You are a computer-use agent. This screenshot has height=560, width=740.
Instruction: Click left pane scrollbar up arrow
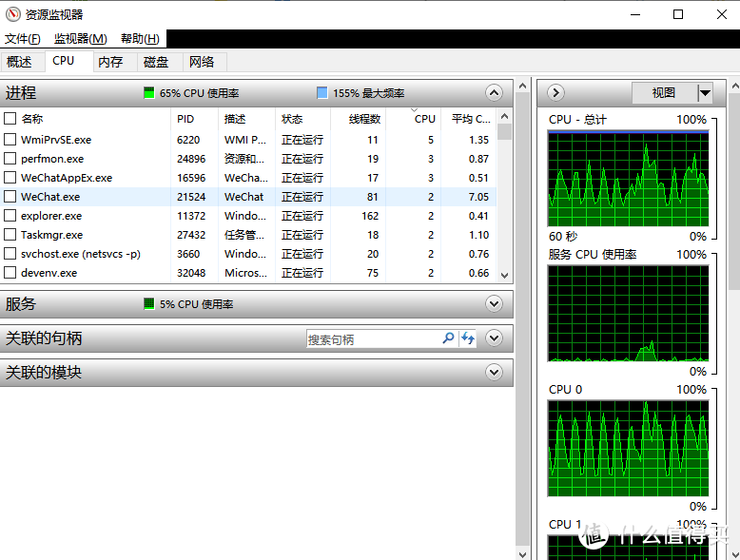tap(522, 86)
